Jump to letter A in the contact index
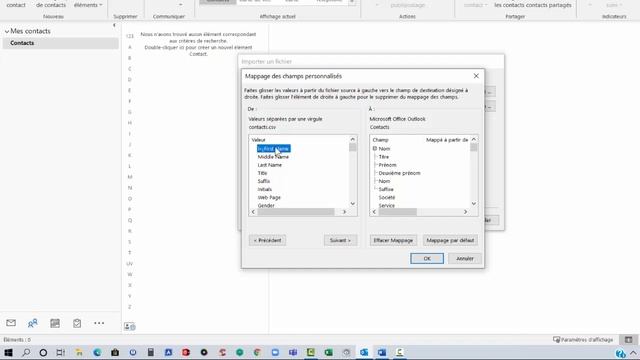The image size is (640, 360). pos(130,47)
